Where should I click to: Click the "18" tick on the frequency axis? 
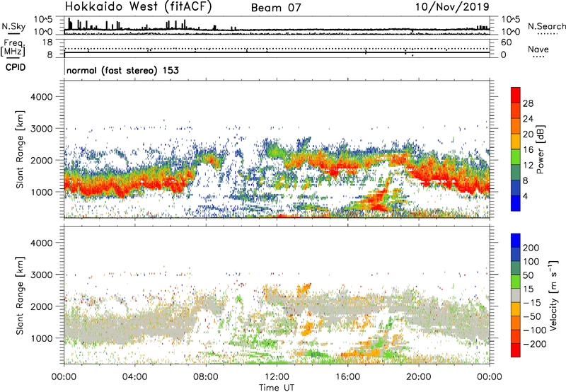47,42
